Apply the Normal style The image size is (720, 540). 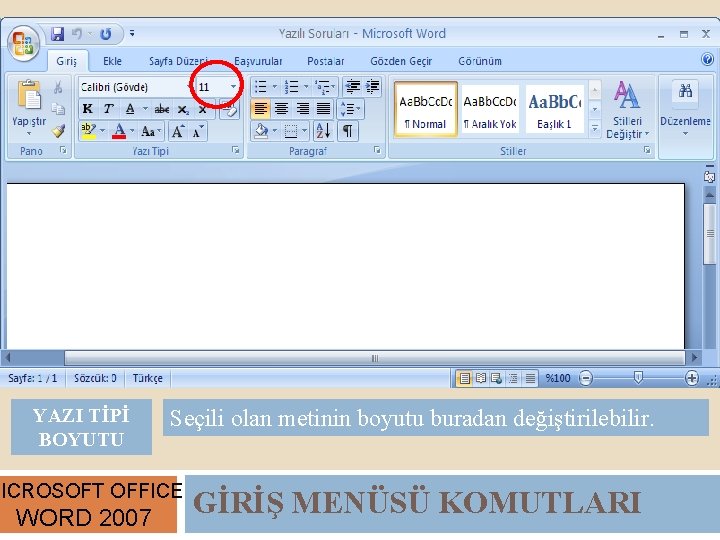click(426, 109)
